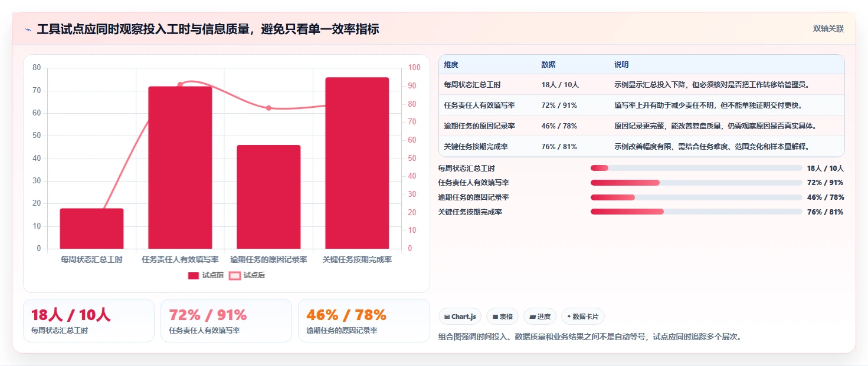This screenshot has height=366, width=868.
Task: Click the 逾期任务的原因记录率 x-axis label under the chart
Action: 268,259
